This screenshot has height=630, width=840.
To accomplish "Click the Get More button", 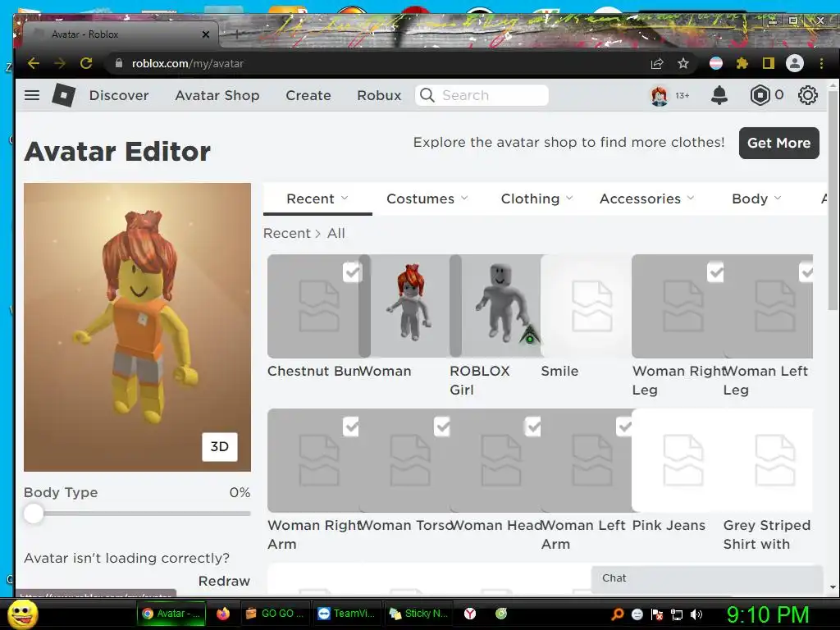I will 779,143.
